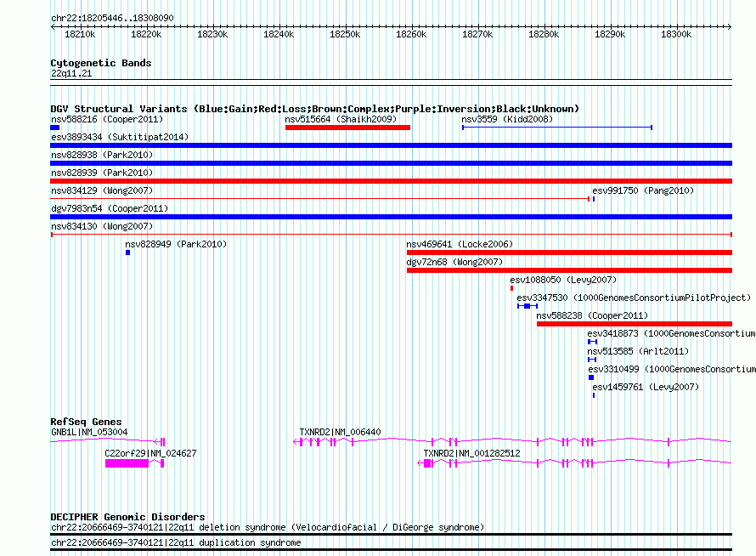Image resolution: width=756 pixels, height=556 pixels.
Task: Click the esv991750 (Pang2010) label
Action: pyautogui.click(x=643, y=190)
